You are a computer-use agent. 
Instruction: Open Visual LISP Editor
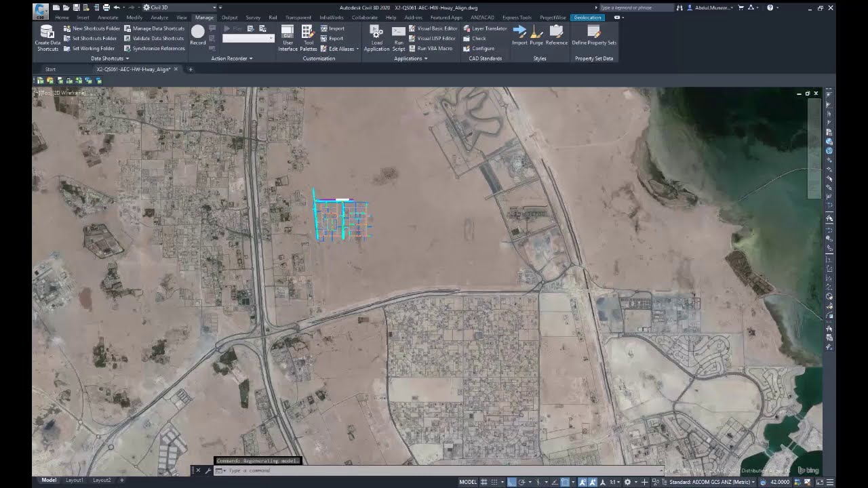click(431, 39)
